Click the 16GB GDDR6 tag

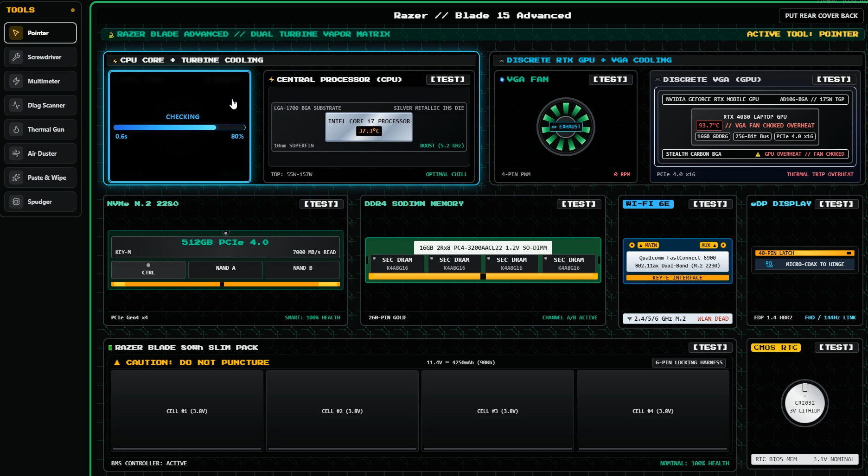(x=713, y=136)
